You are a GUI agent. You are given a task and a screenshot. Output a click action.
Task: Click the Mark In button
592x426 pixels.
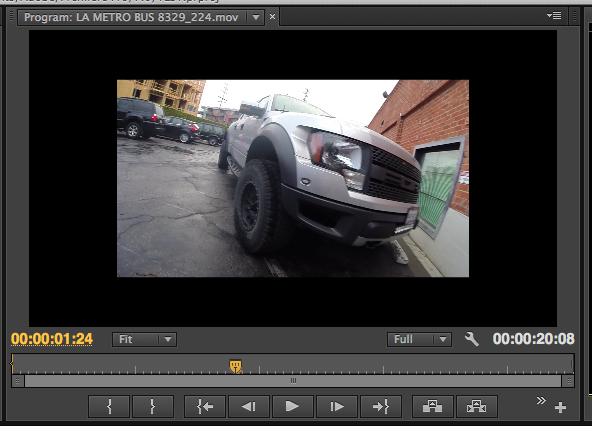(109, 406)
